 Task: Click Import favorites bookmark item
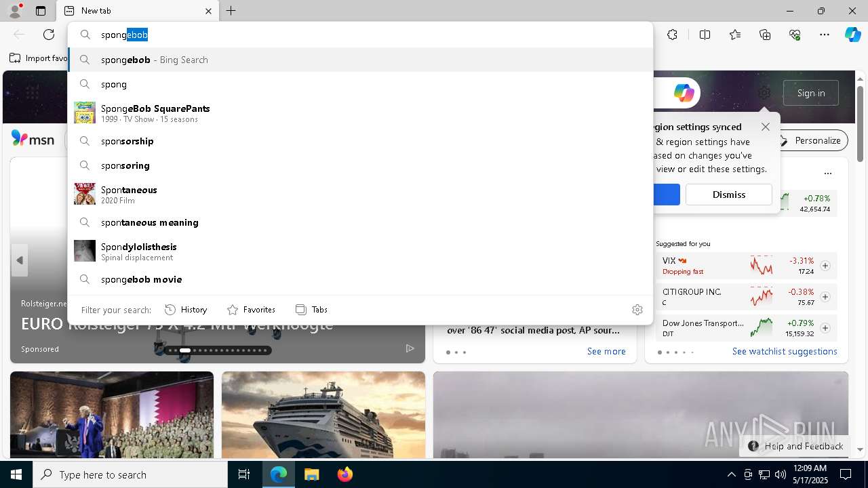click(x=39, y=58)
